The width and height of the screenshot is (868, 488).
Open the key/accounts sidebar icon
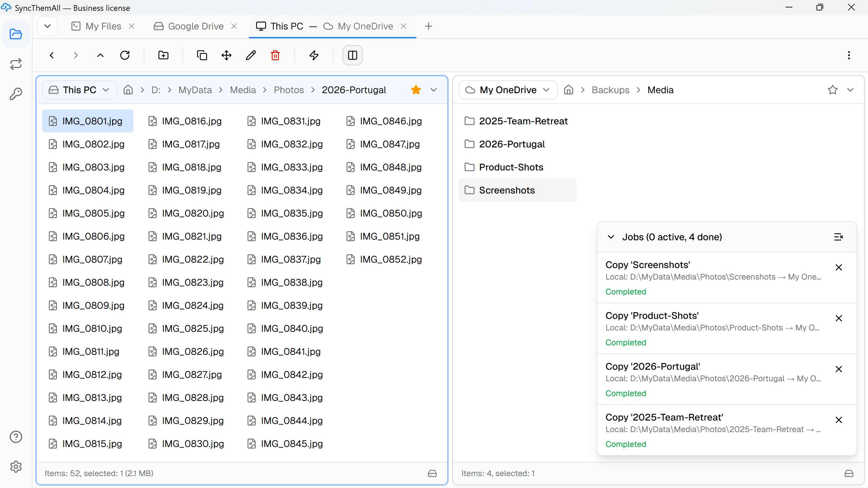pos(16,94)
